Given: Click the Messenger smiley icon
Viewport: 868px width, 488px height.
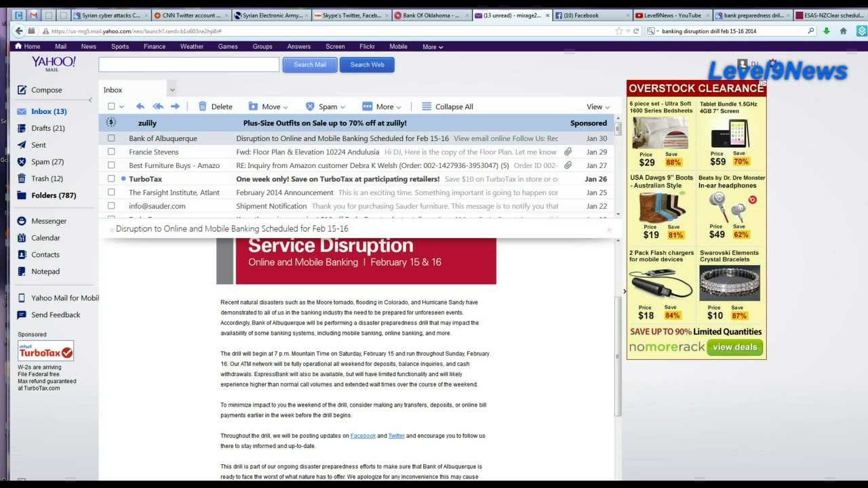Looking at the screenshot, I should 22,221.
